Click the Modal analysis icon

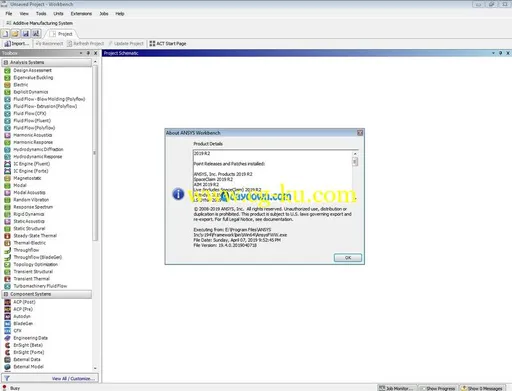click(7, 185)
